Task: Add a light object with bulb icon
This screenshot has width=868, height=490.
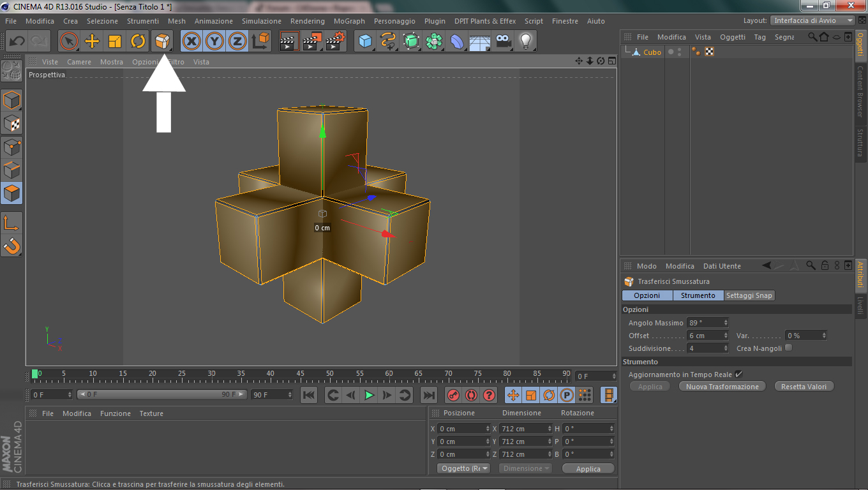Action: 525,42
